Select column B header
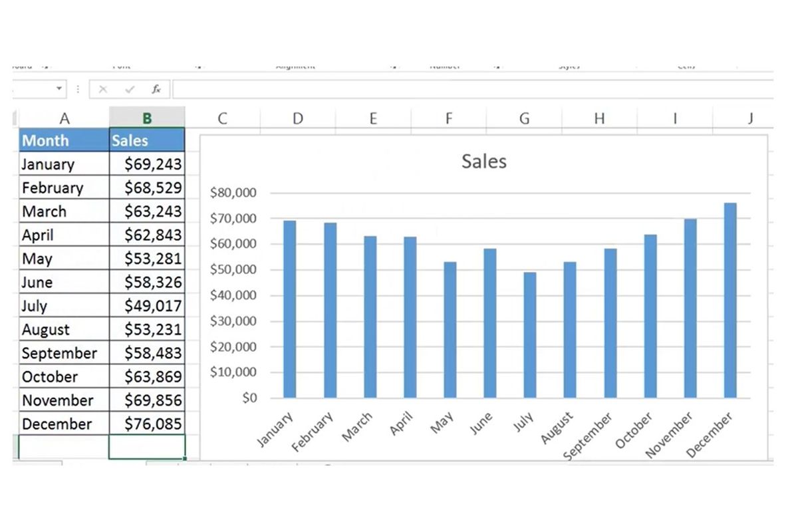 pos(146,117)
